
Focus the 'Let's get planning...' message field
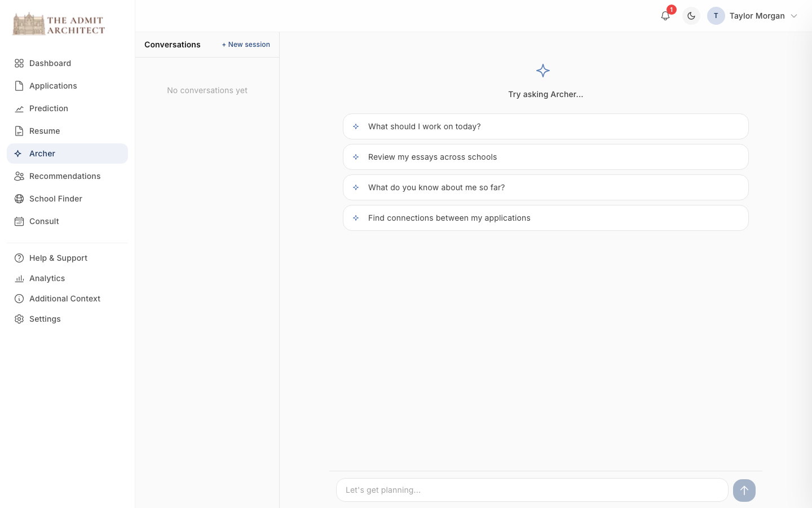[532, 490]
